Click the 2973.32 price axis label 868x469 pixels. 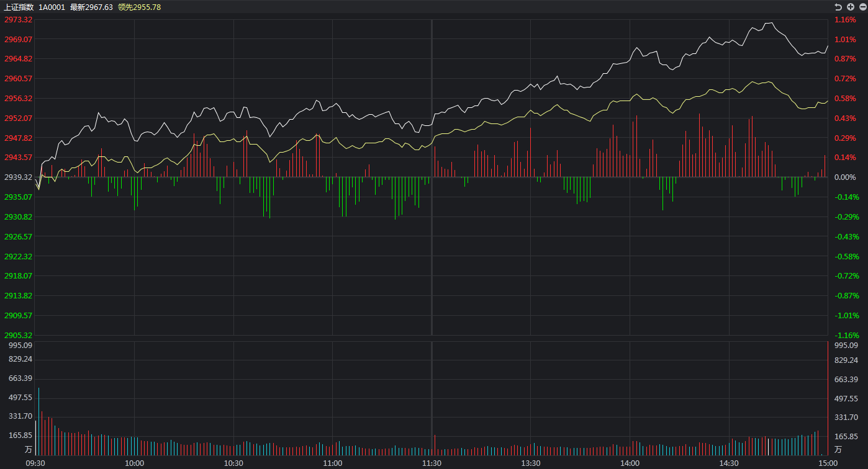[x=19, y=19]
